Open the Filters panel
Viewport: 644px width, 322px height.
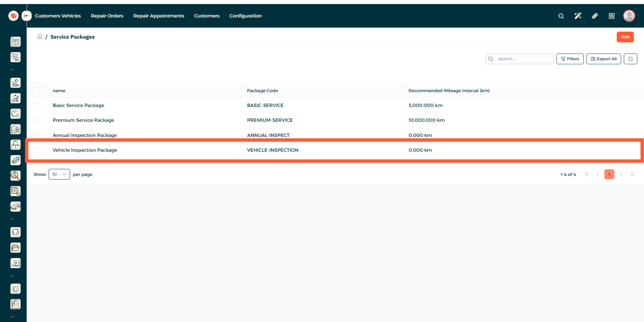[570, 59]
